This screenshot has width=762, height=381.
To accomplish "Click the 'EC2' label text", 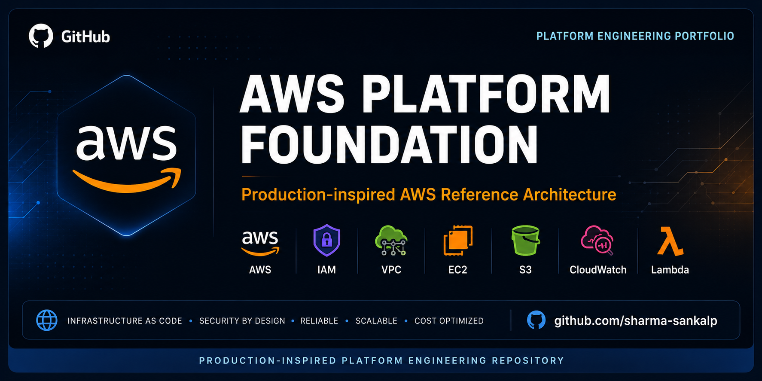I will (x=458, y=270).
